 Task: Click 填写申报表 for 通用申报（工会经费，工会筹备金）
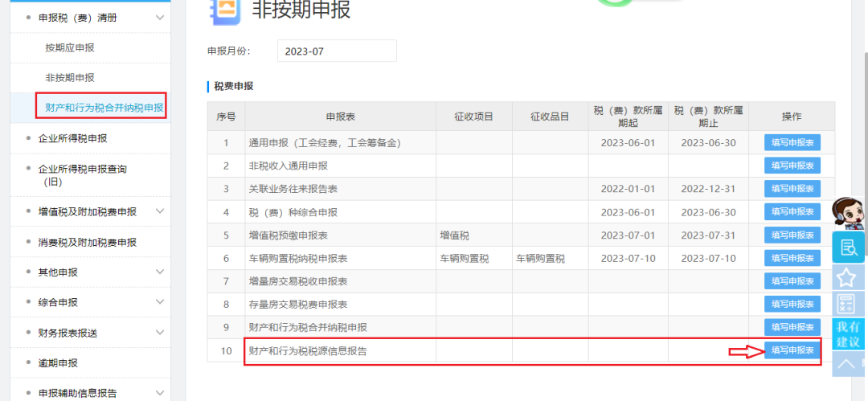click(x=792, y=142)
